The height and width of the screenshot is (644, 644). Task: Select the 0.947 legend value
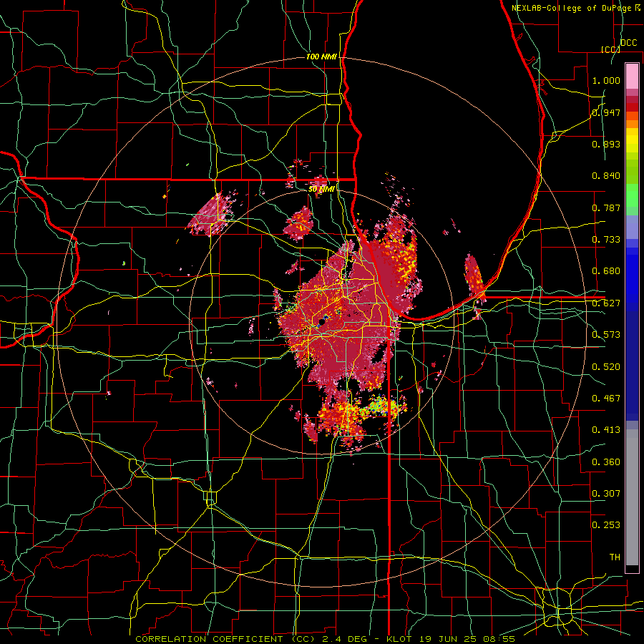tap(606, 112)
